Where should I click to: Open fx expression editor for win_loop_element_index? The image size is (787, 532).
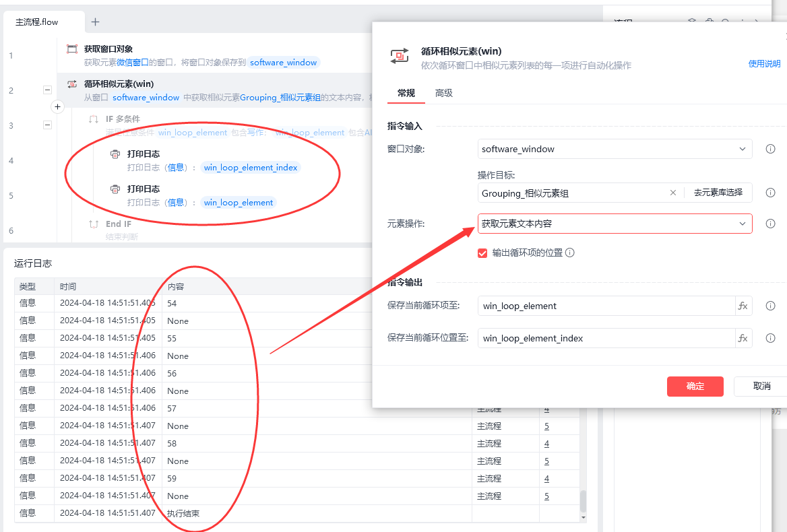click(x=743, y=339)
